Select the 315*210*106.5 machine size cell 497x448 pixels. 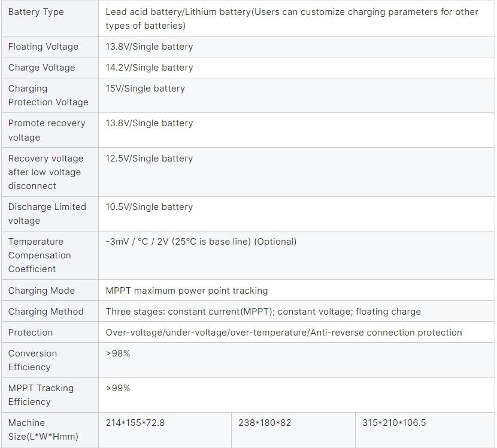click(394, 423)
